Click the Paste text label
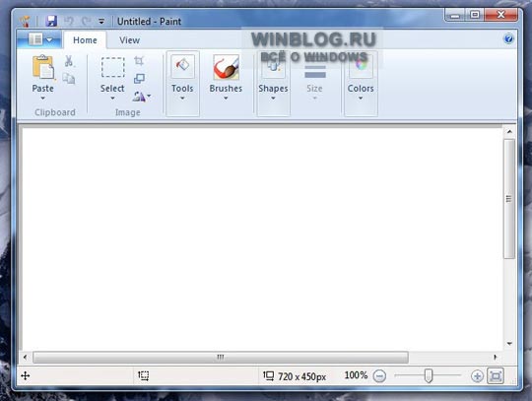532x401 pixels. pyautogui.click(x=43, y=89)
